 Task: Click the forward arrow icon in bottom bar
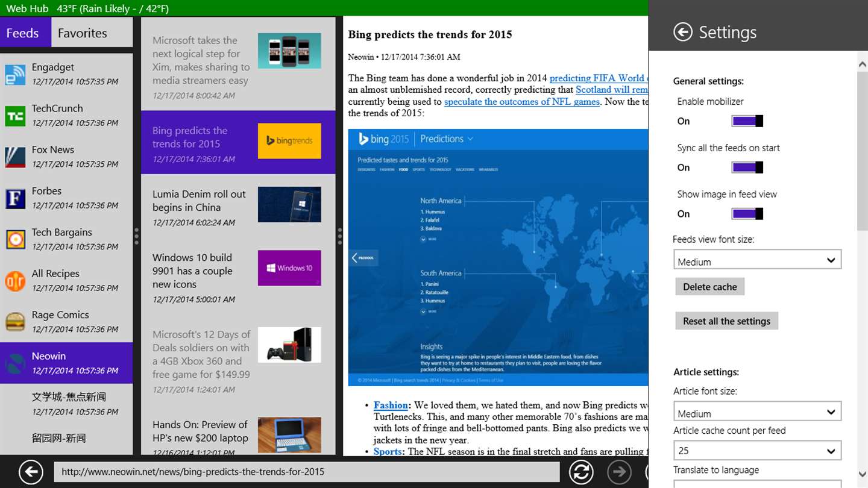click(x=619, y=472)
